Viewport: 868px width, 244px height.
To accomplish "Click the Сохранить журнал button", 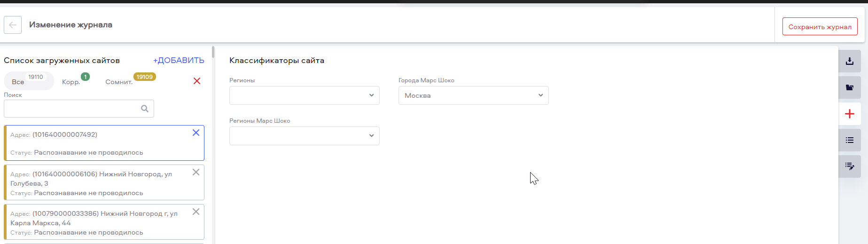I will point(820,26).
